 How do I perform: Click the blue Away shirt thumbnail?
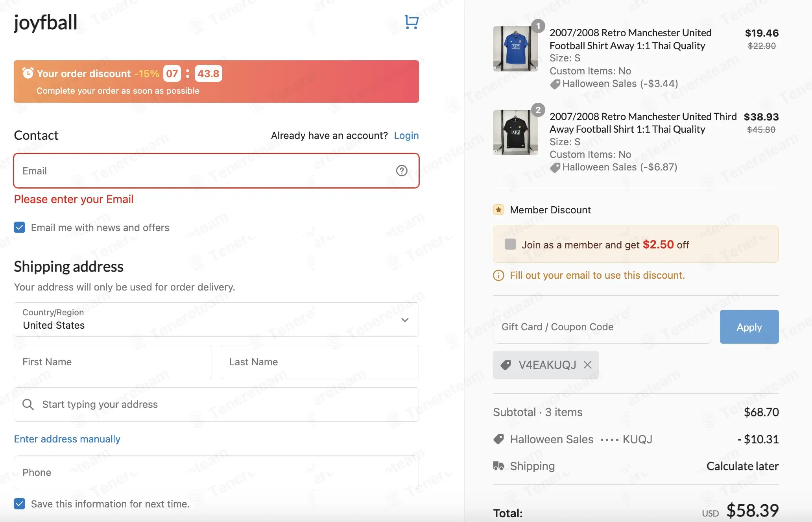pyautogui.click(x=515, y=49)
